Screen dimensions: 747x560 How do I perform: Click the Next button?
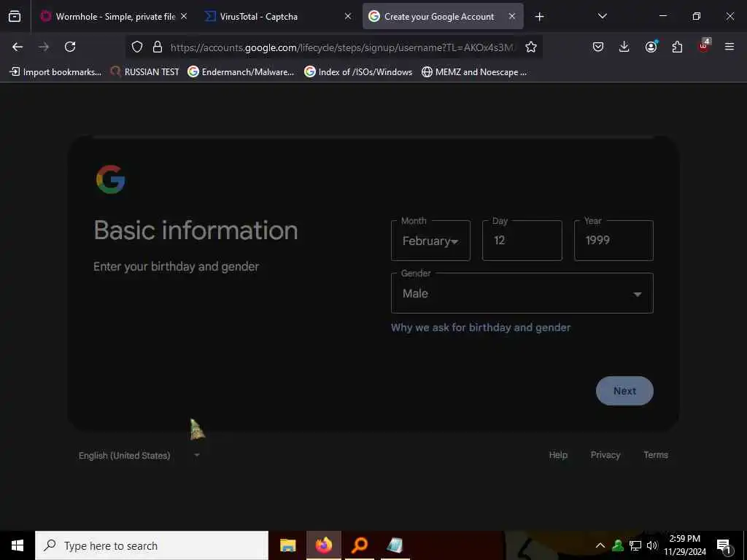point(624,391)
